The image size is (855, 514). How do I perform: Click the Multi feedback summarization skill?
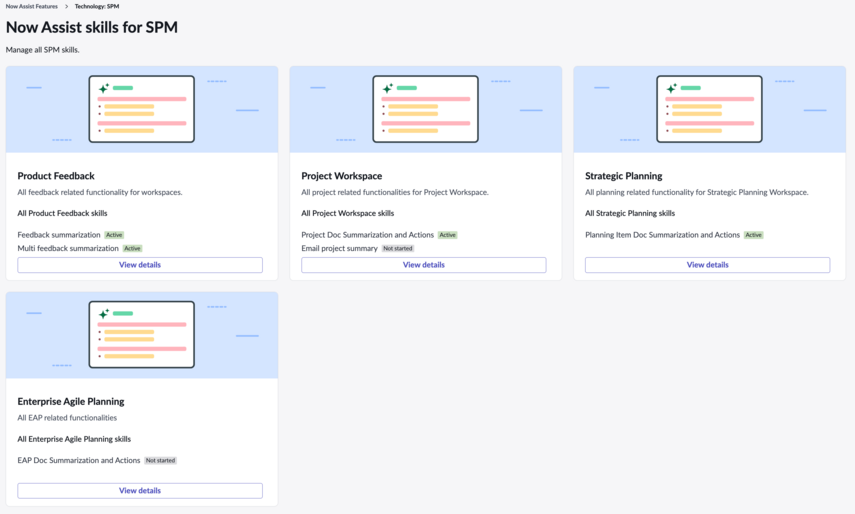[x=68, y=248]
